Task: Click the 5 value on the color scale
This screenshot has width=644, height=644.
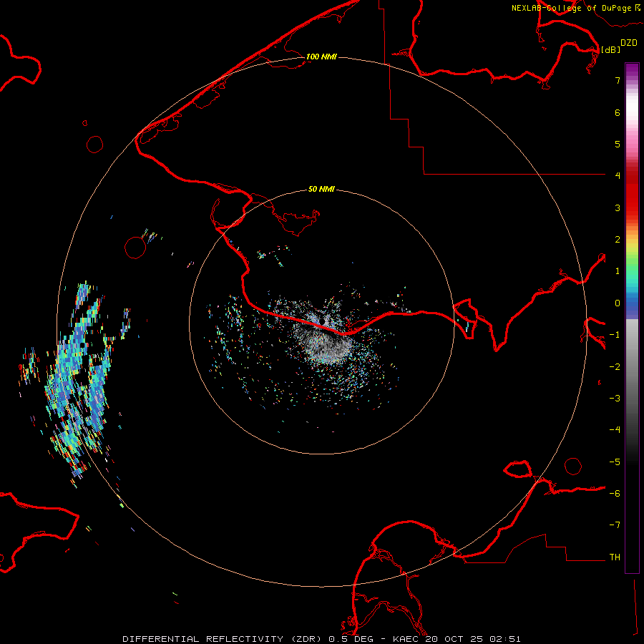Action: pos(618,144)
